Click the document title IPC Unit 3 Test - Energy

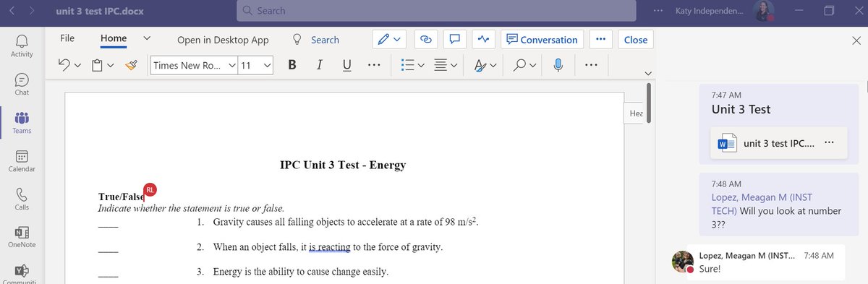click(x=343, y=165)
